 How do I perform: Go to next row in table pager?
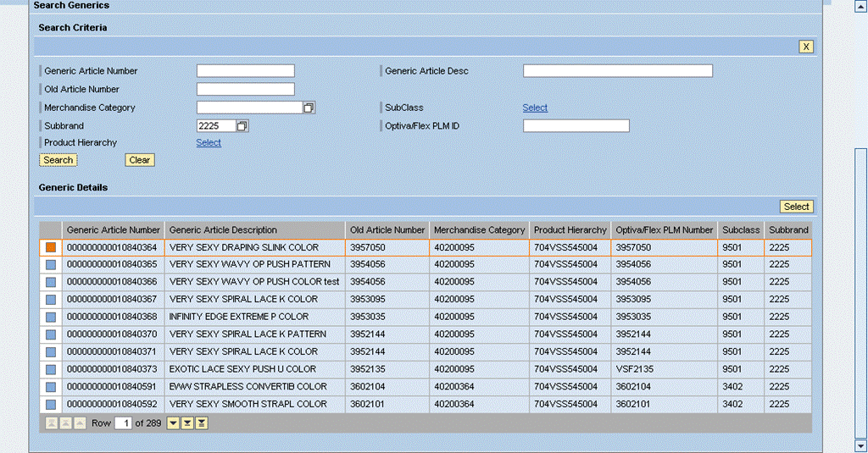click(x=173, y=423)
